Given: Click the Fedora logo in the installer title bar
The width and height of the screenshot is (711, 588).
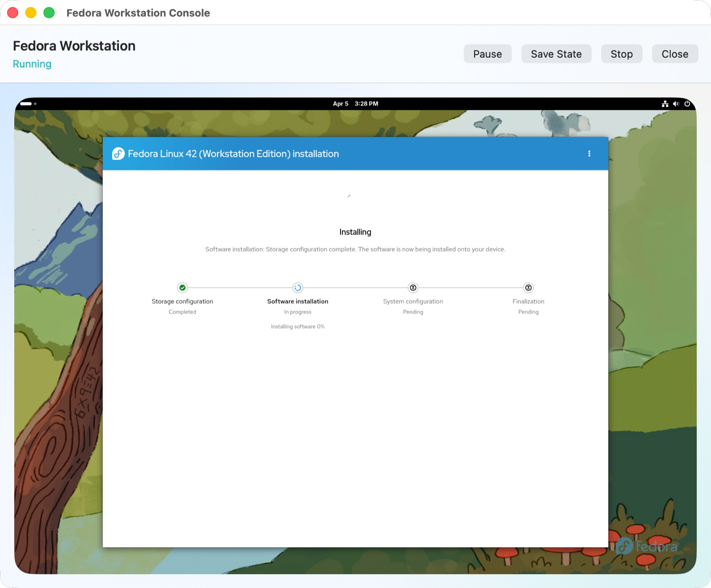Looking at the screenshot, I should pyautogui.click(x=118, y=154).
